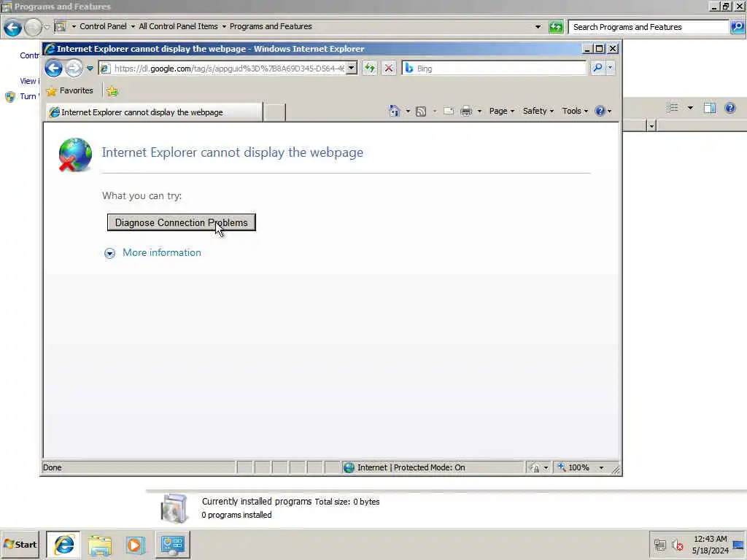Open the Start menu
The height and width of the screenshot is (560, 747).
click(x=20, y=544)
